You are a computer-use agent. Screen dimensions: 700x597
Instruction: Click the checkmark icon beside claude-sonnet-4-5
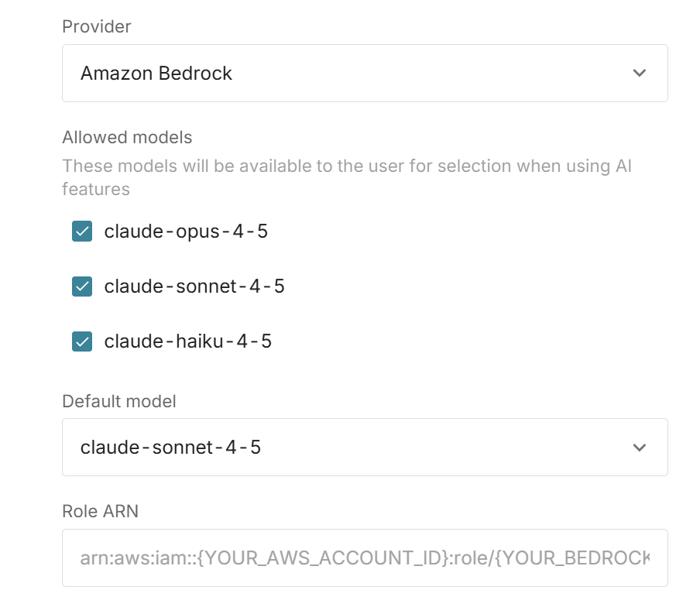click(x=82, y=286)
